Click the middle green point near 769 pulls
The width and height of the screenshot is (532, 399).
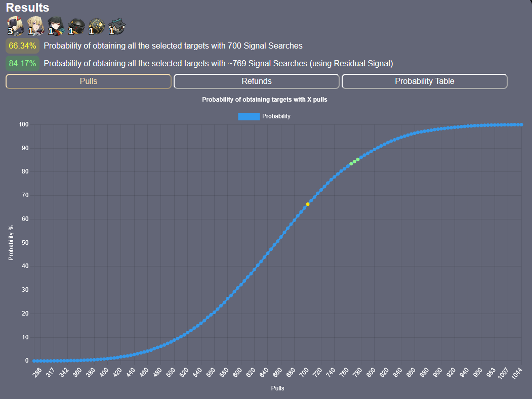click(354, 162)
